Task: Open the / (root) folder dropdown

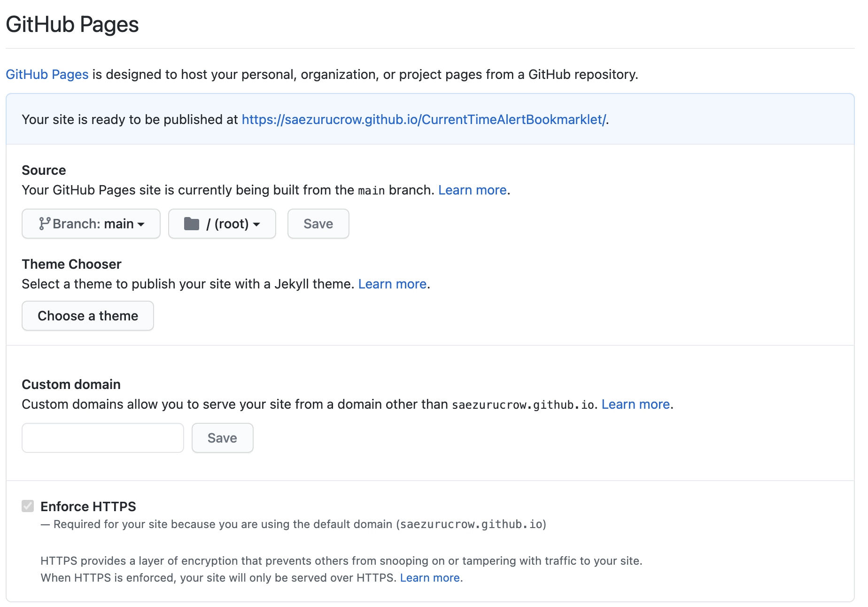Action: 222,224
